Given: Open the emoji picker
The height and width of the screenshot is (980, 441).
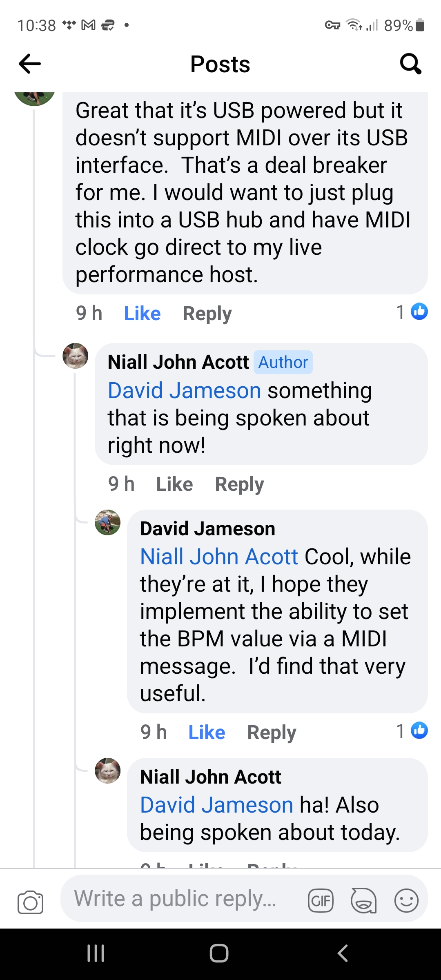Looking at the screenshot, I should tap(406, 900).
